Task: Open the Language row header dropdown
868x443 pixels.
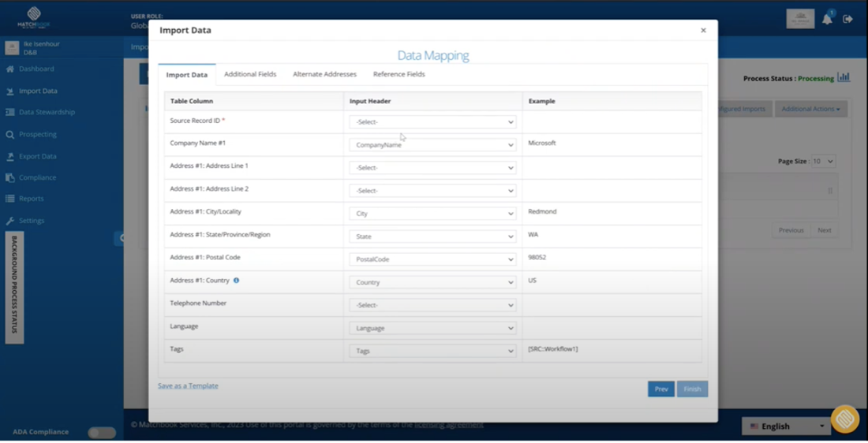Action: coord(433,328)
